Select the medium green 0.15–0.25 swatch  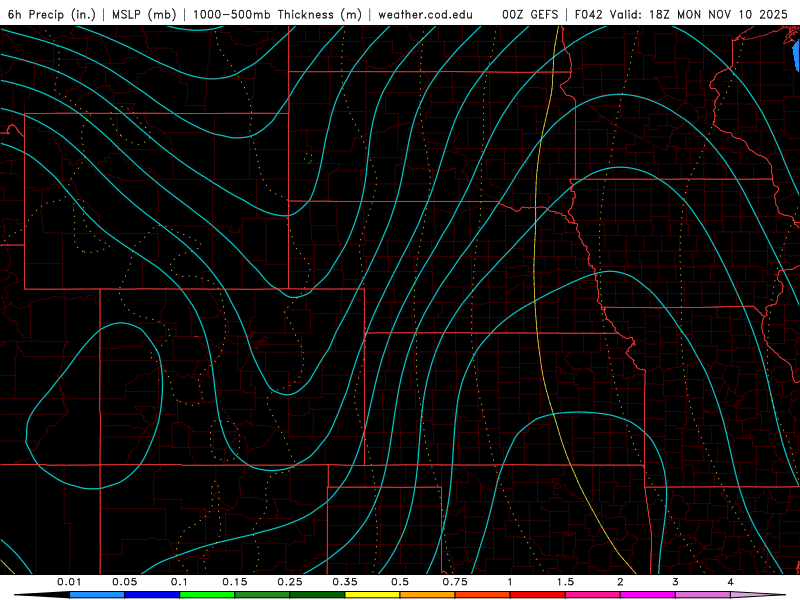(x=262, y=595)
